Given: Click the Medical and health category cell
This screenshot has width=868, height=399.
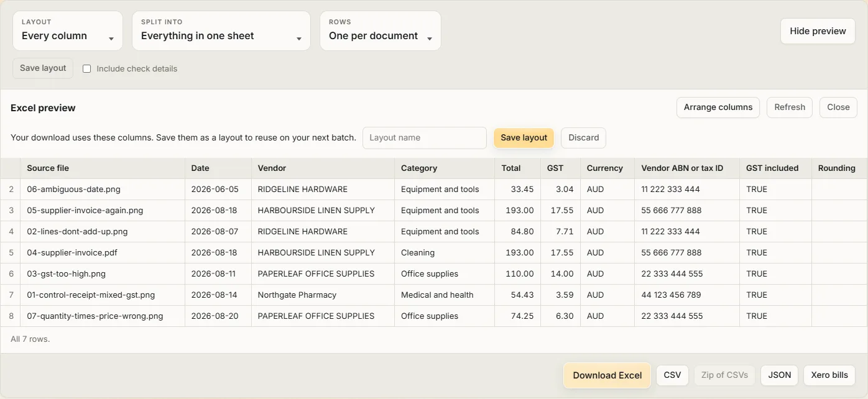Looking at the screenshot, I should pos(445,295).
